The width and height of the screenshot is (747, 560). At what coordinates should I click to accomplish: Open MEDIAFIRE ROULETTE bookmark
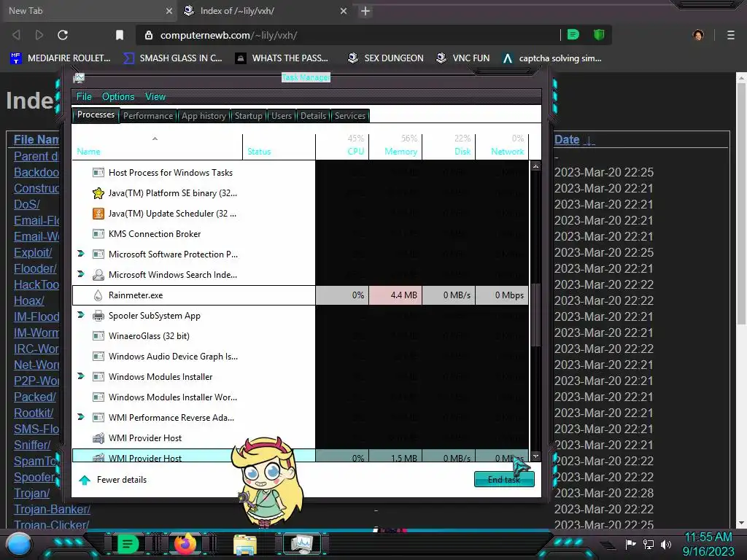[60, 58]
